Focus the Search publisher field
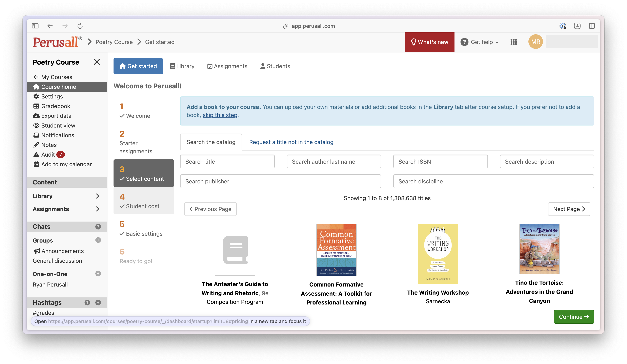 (x=280, y=181)
